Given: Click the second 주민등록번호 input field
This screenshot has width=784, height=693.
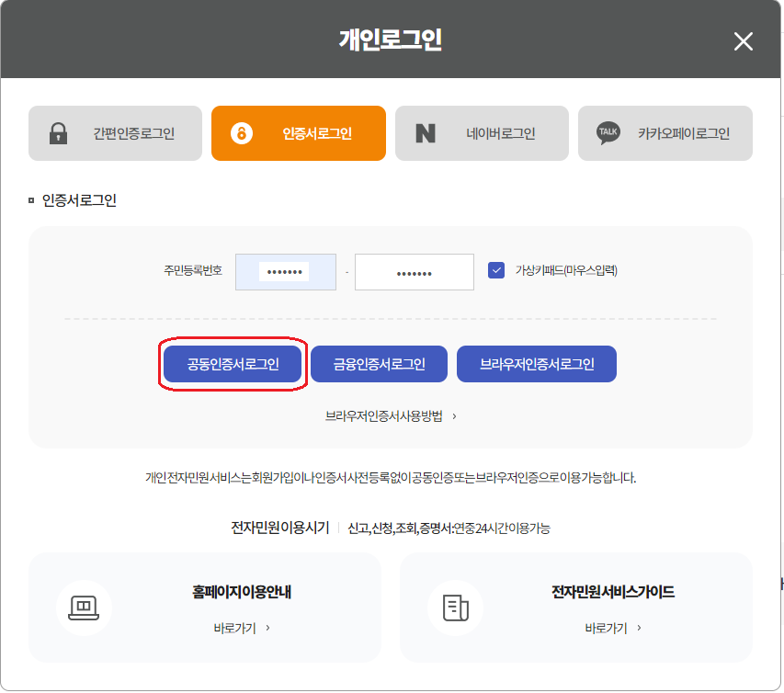Looking at the screenshot, I should coord(415,271).
